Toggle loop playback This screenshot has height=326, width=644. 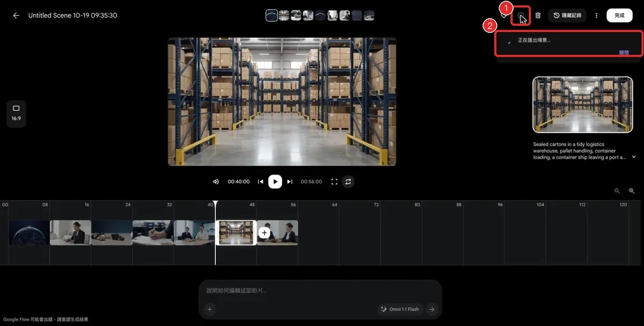click(348, 182)
